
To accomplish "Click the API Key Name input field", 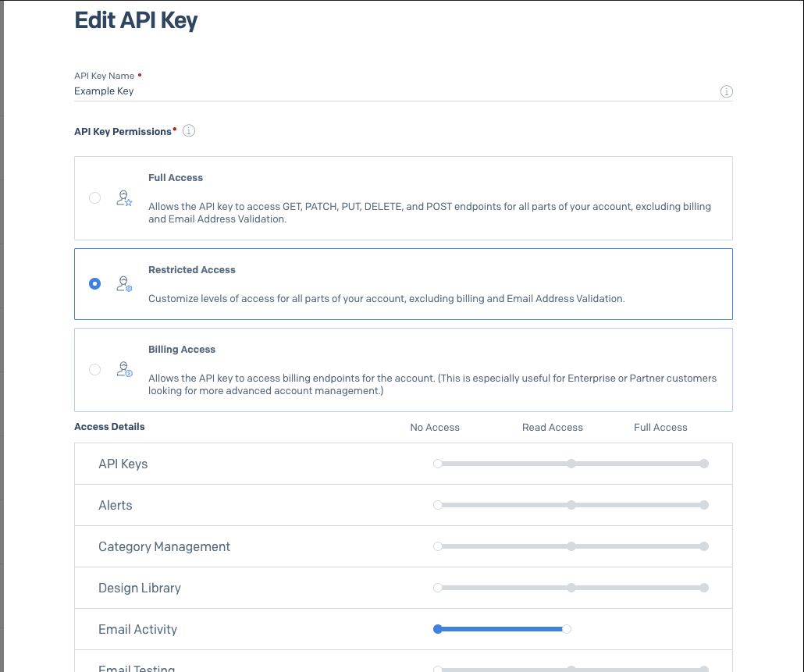I will [x=390, y=91].
